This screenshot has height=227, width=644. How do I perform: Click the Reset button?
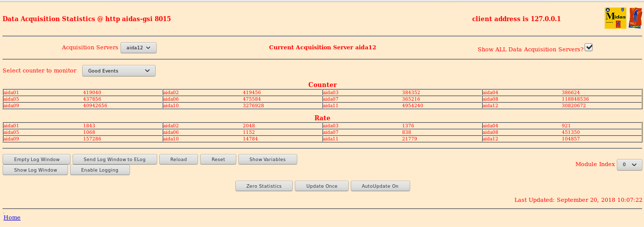218,160
